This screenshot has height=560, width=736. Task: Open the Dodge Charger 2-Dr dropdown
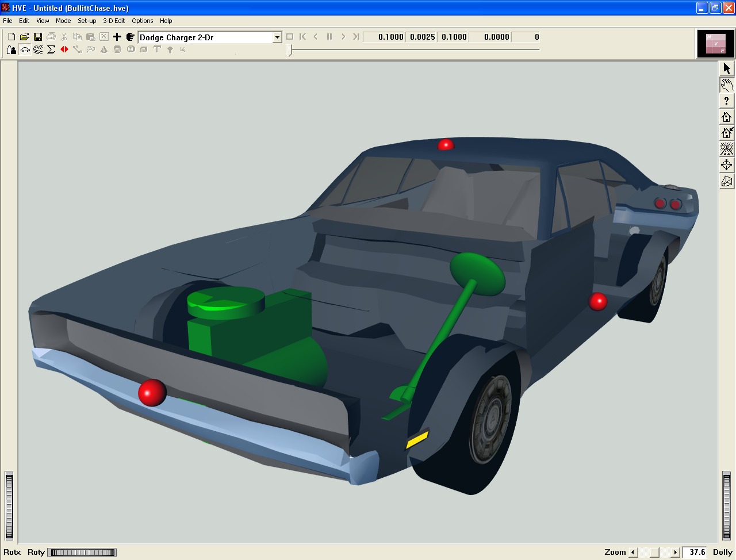277,37
